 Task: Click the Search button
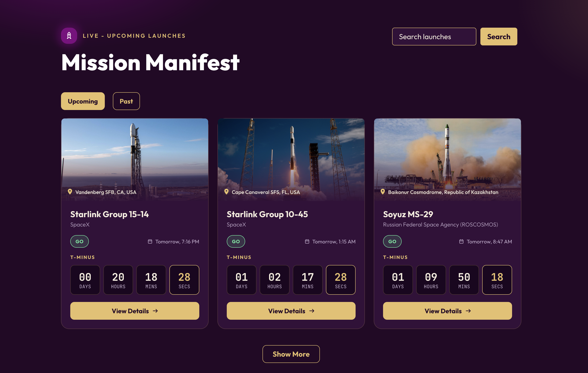click(499, 37)
